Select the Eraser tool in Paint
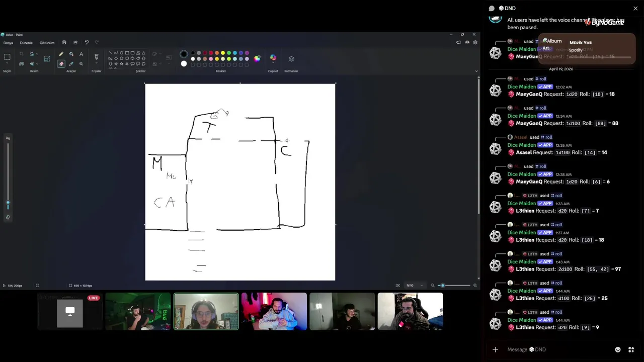 click(61, 64)
